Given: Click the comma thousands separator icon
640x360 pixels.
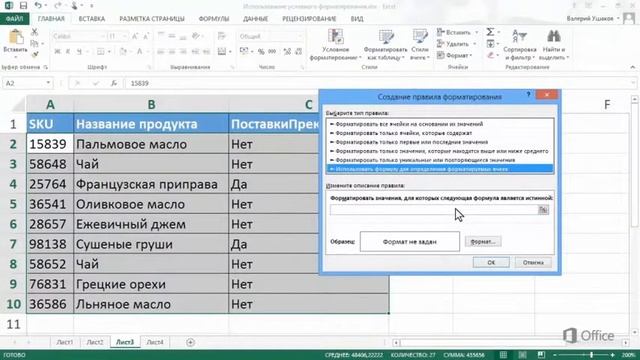Looking at the screenshot, I should [x=272, y=51].
